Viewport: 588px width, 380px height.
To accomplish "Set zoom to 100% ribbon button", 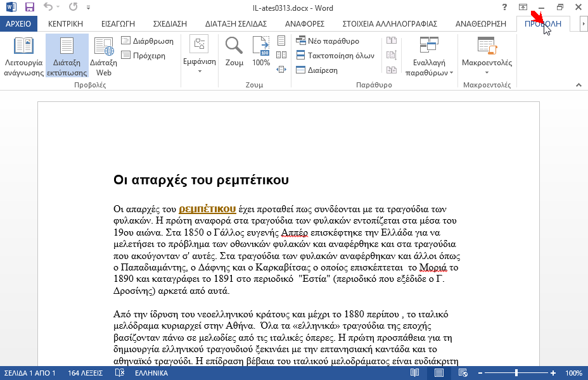I will (261, 52).
